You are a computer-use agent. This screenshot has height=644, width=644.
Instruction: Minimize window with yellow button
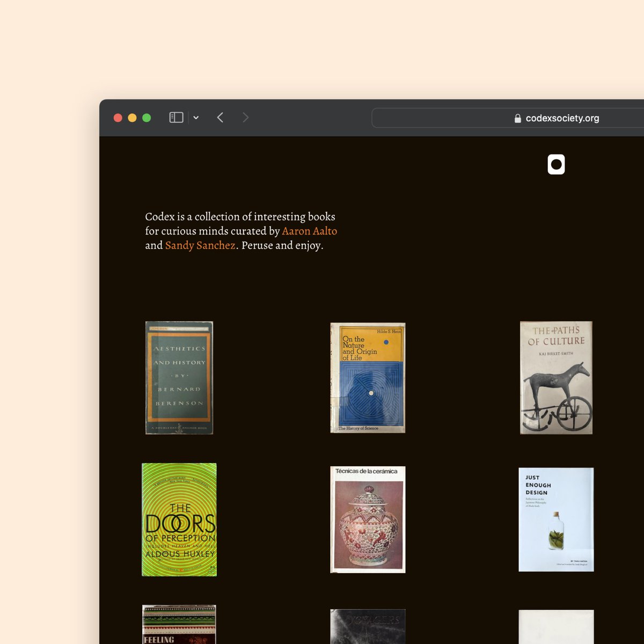[x=132, y=118]
